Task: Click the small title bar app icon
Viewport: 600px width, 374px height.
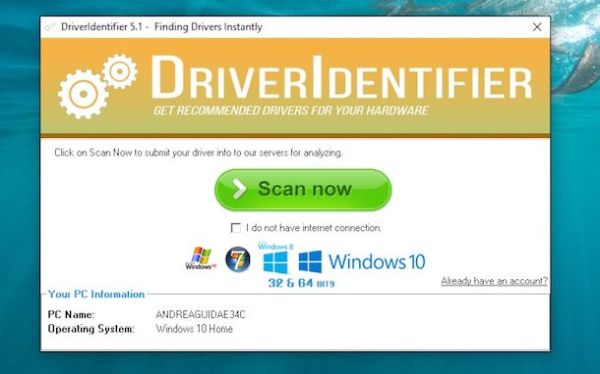Action: coord(50,27)
